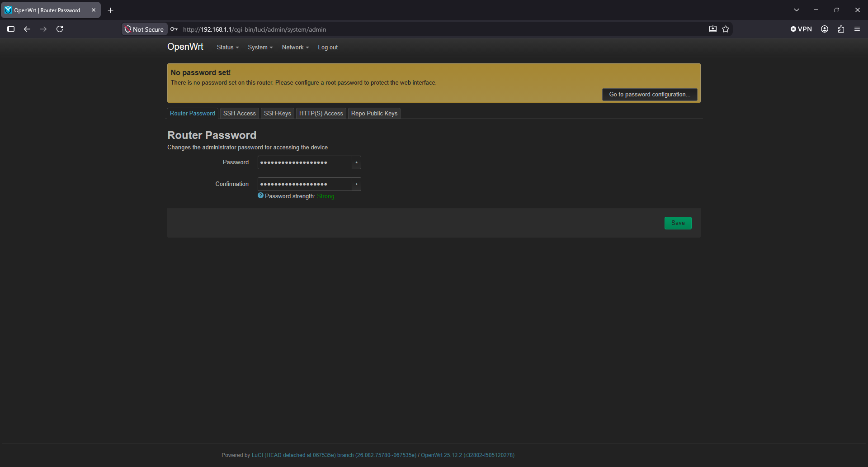Open the browser hamburger menu

point(857,29)
